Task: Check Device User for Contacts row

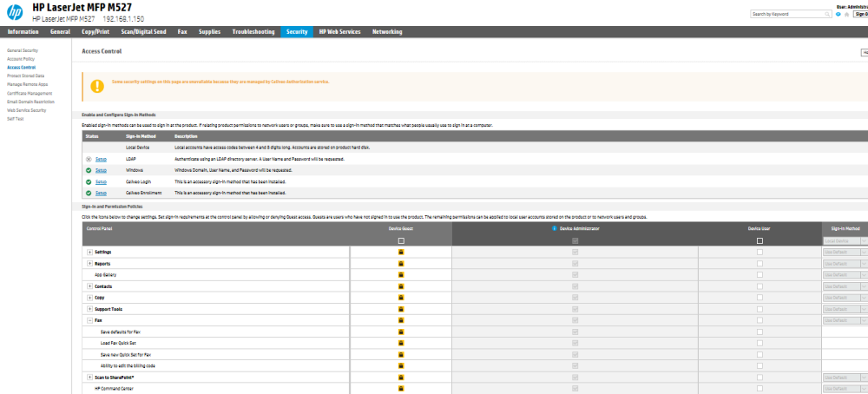Action: click(759, 286)
